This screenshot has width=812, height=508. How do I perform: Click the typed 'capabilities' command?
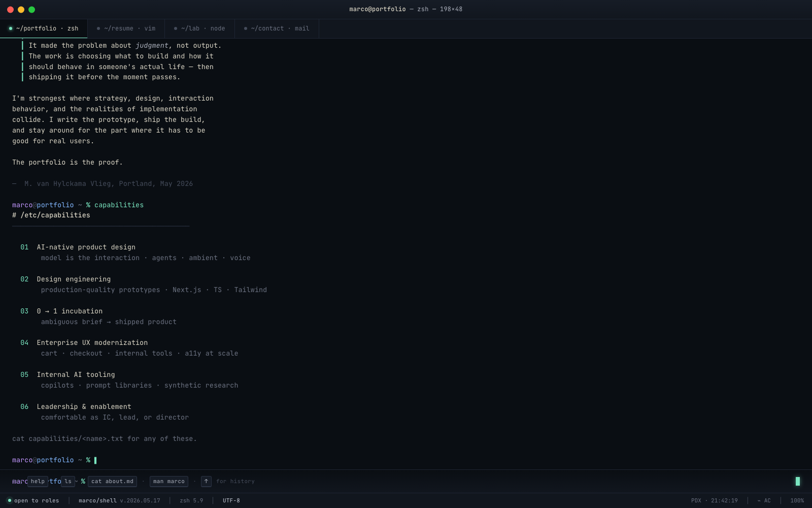pos(119,205)
